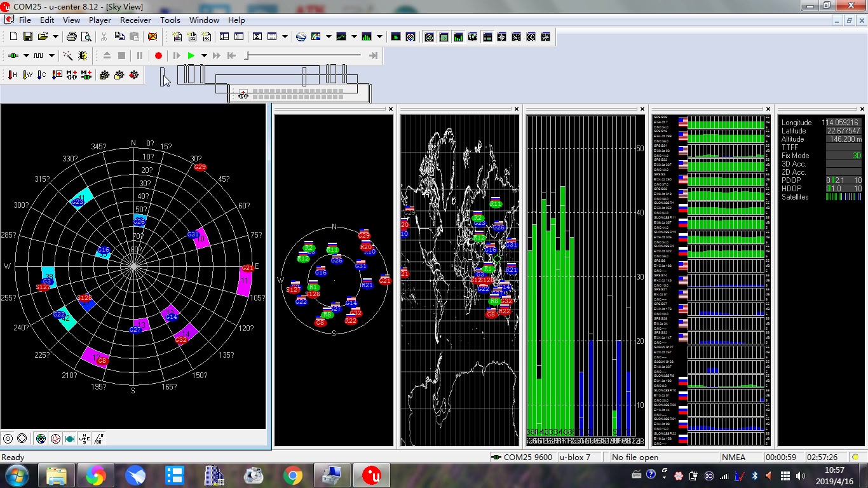Screen dimensions: 868x488
Task: Click the green Play button
Action: click(191, 56)
